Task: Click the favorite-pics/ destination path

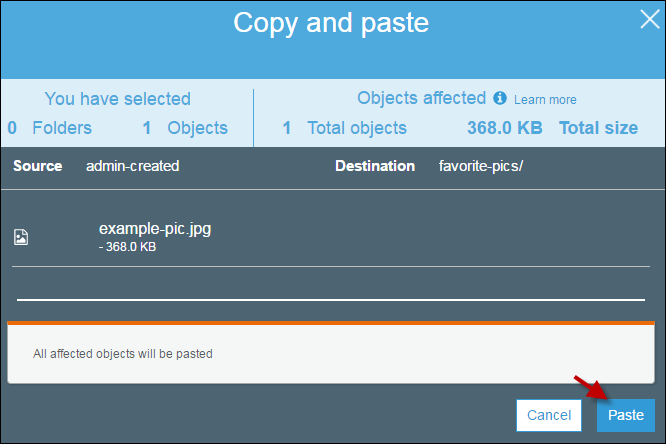Action: (x=481, y=166)
